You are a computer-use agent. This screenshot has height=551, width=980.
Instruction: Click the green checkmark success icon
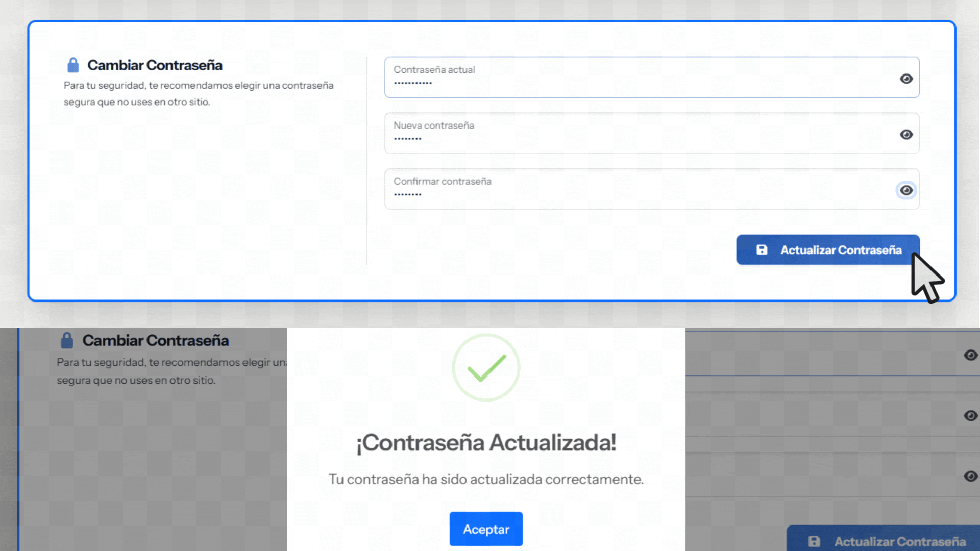pyautogui.click(x=486, y=368)
